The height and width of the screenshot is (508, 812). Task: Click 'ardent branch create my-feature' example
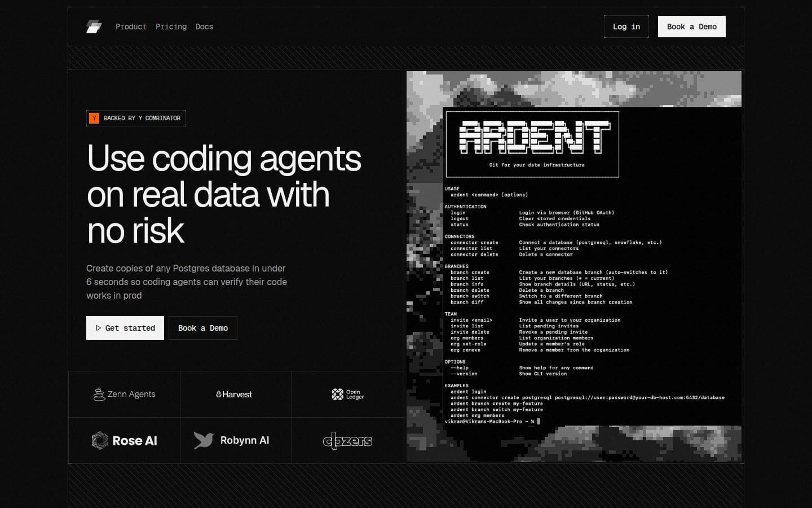pyautogui.click(x=496, y=404)
